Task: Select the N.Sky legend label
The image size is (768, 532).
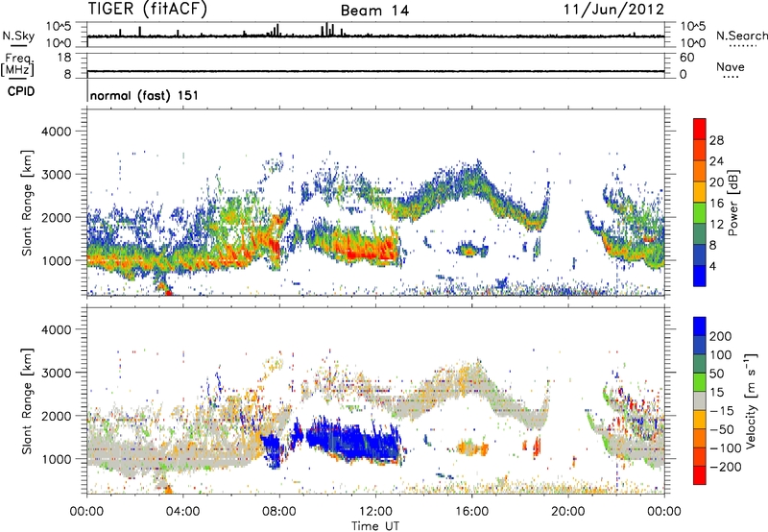Action: pyautogui.click(x=18, y=36)
